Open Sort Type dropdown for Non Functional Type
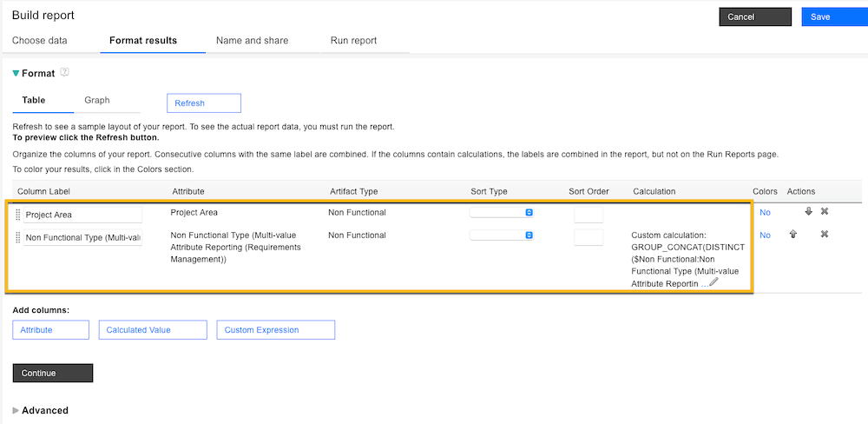 coord(502,235)
